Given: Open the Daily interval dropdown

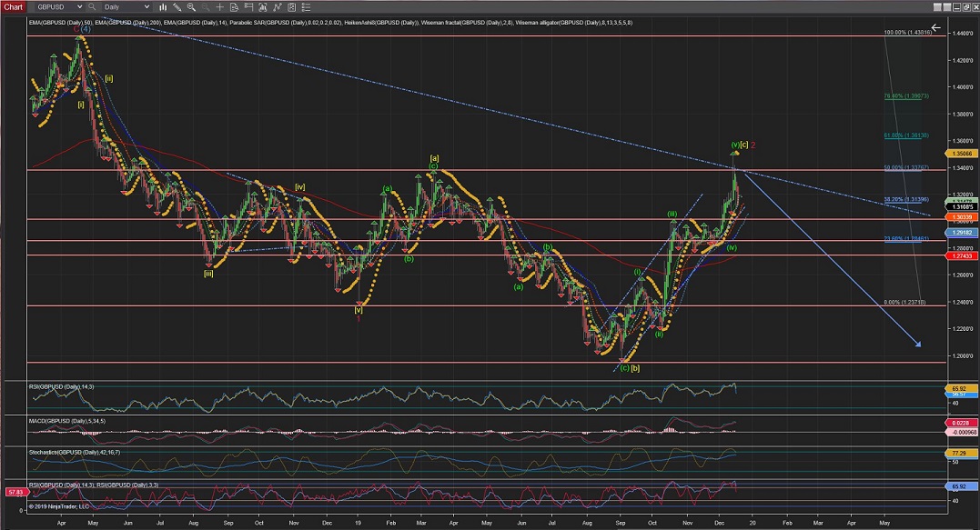Looking at the screenshot, I should (126, 7).
